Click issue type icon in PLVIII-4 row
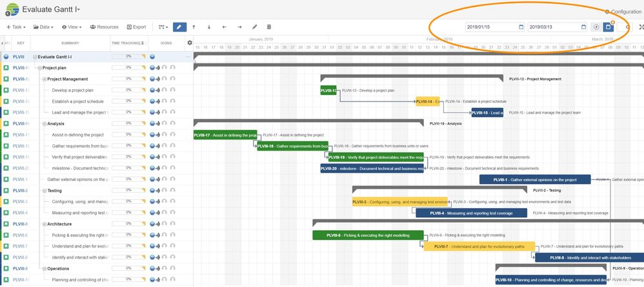The width and height of the screenshot is (644, 287). (x=6, y=213)
